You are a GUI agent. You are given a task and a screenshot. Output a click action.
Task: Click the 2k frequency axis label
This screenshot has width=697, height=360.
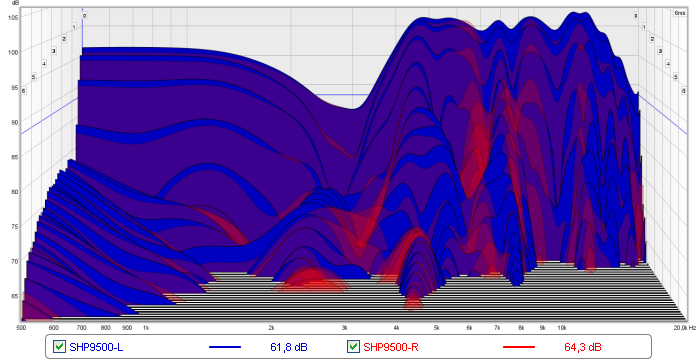(x=271, y=328)
